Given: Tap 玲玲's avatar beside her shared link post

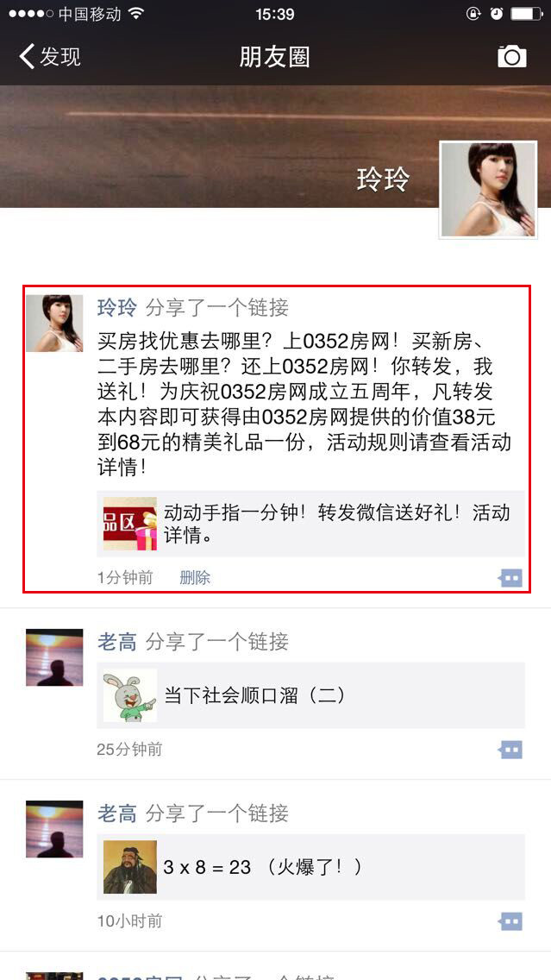Looking at the screenshot, I should tap(54, 324).
